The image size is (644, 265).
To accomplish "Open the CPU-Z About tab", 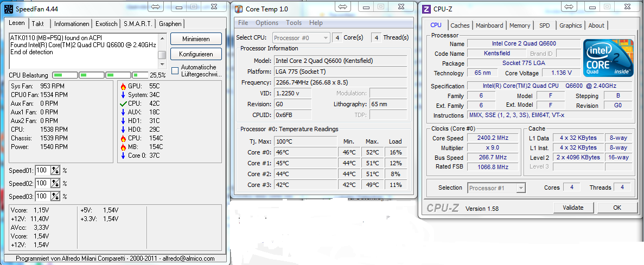I will 596,25.
